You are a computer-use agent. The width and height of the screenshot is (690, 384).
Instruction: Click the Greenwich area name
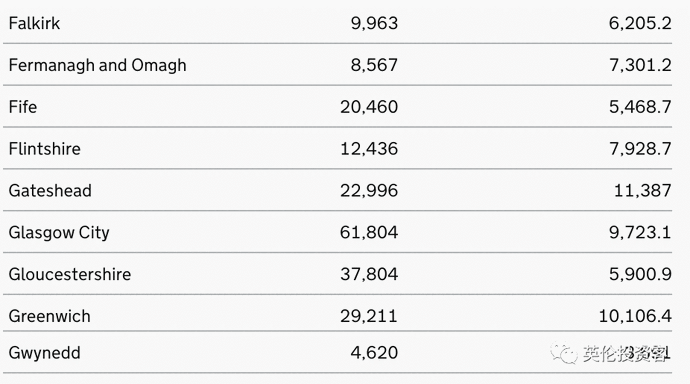[50, 316]
